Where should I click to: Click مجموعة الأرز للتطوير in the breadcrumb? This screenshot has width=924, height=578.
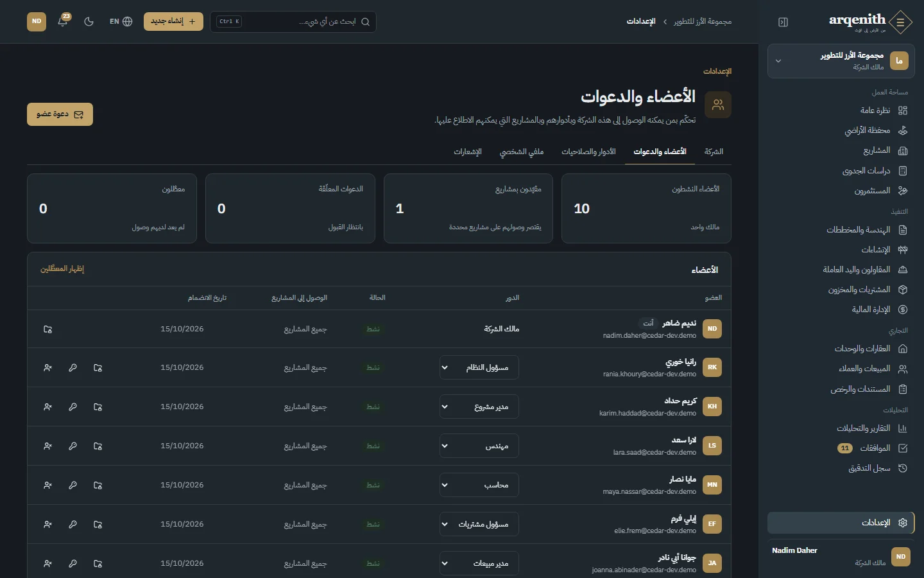pyautogui.click(x=703, y=22)
